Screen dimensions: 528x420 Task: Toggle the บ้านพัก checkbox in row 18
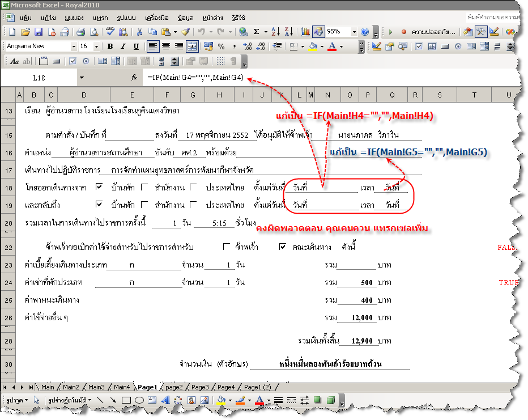99,186
